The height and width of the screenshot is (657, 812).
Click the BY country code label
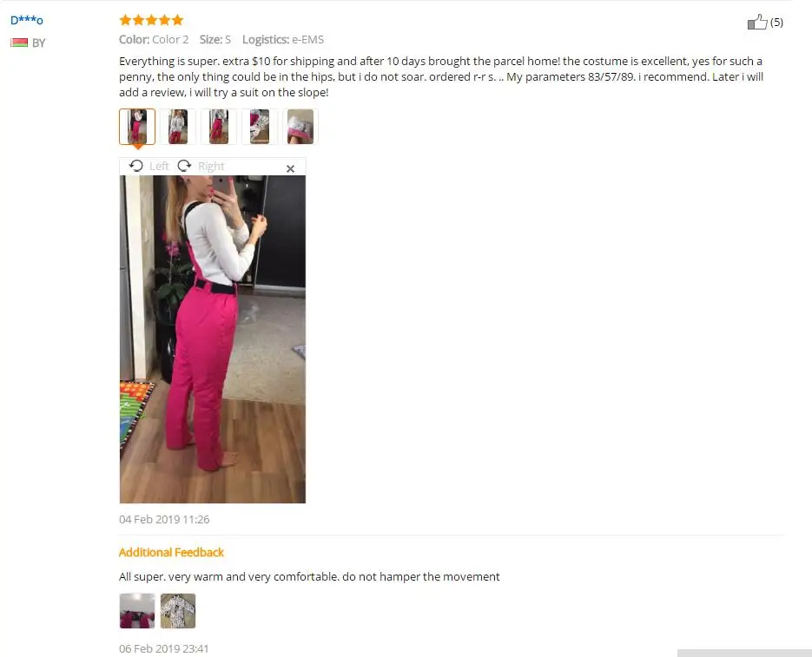pos(39,43)
